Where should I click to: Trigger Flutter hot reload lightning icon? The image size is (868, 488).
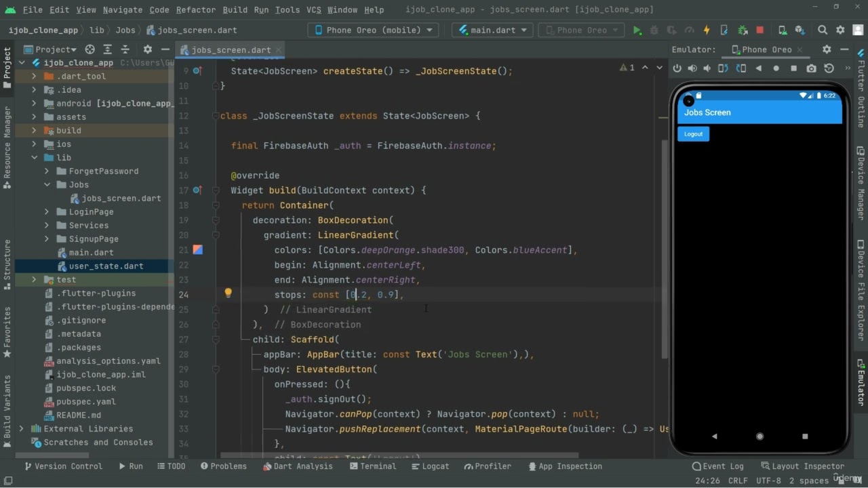click(x=707, y=30)
